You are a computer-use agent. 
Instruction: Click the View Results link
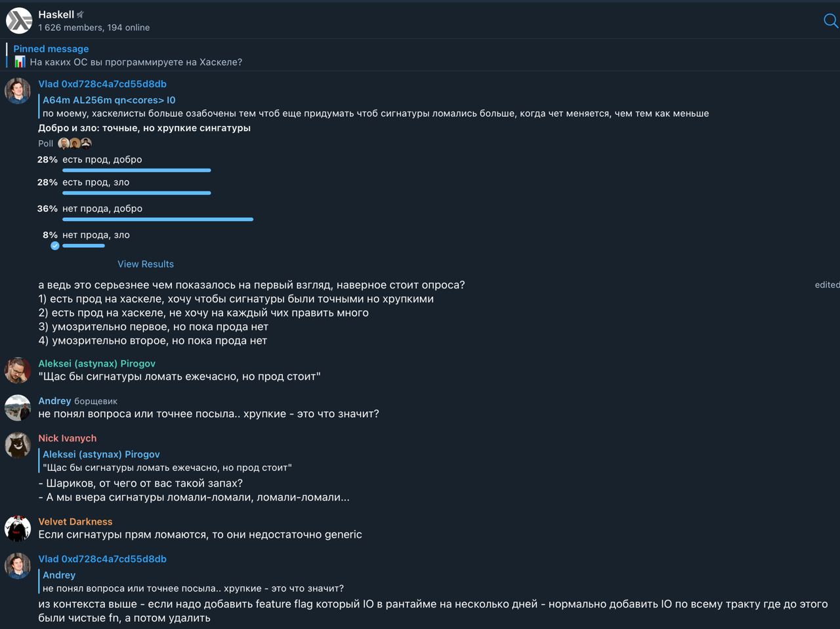(146, 264)
